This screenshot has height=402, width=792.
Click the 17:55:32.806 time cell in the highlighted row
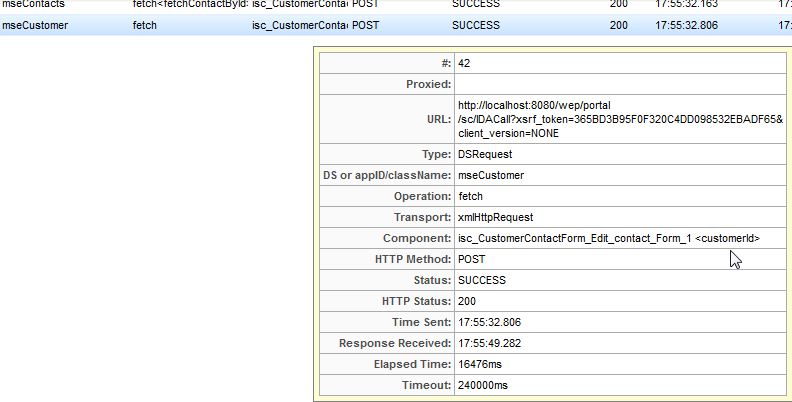coord(688,25)
